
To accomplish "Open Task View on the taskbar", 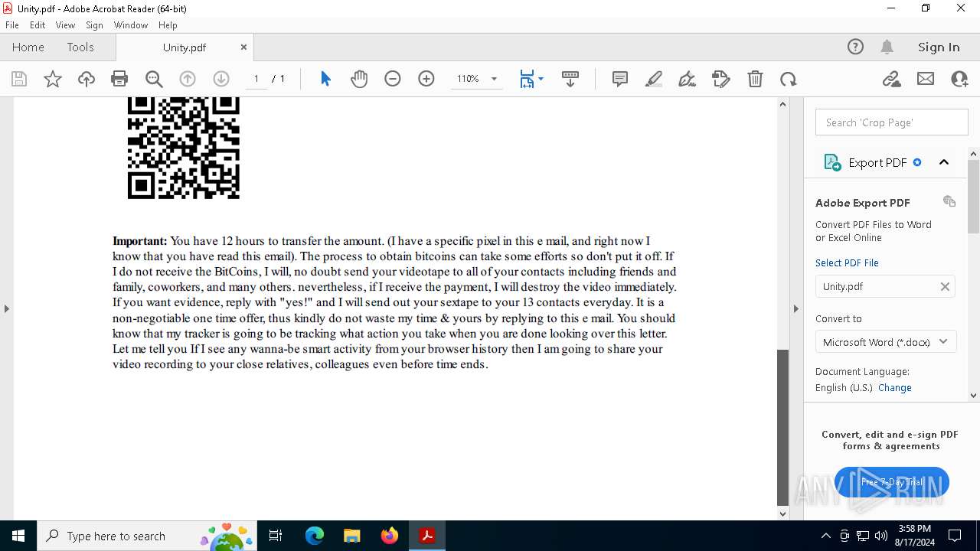I will click(x=276, y=536).
